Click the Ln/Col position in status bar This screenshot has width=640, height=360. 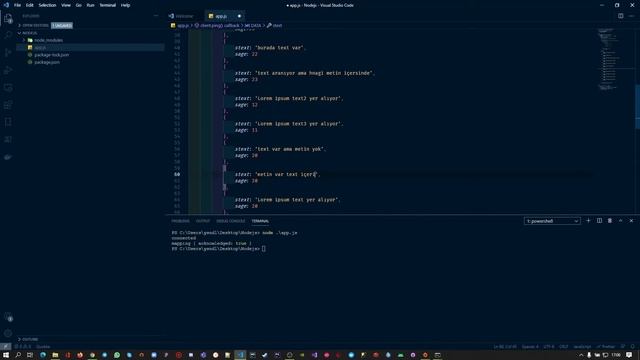[505, 347]
